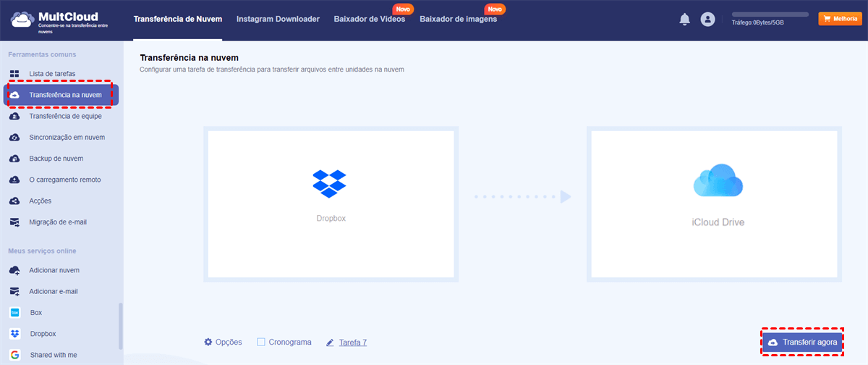The width and height of the screenshot is (868, 365).
Task: Click the Transferir agora button
Action: point(803,342)
